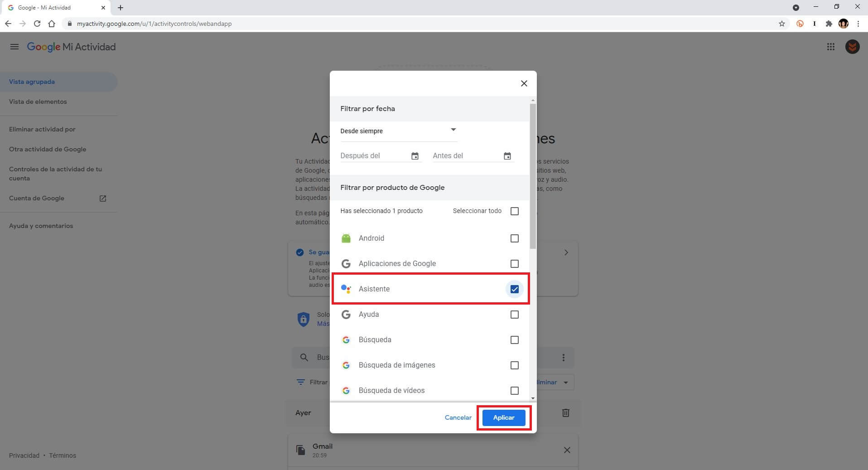Remove the Gmail activity entry

click(567, 450)
